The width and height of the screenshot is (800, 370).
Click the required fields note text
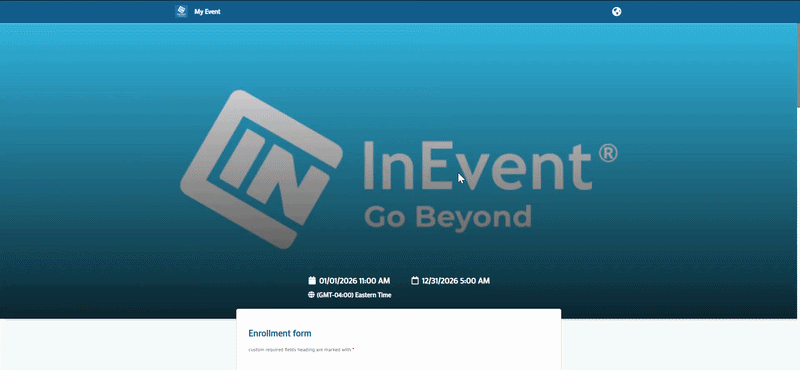tap(301, 350)
